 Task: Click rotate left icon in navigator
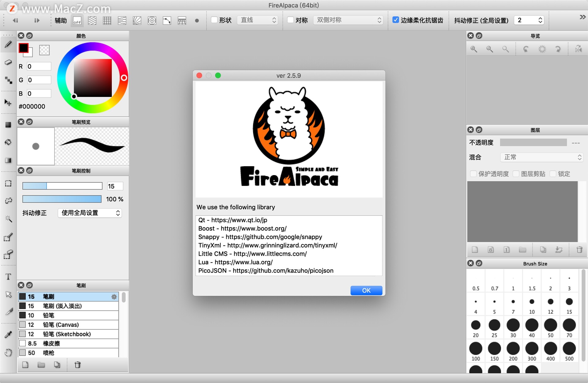point(526,49)
